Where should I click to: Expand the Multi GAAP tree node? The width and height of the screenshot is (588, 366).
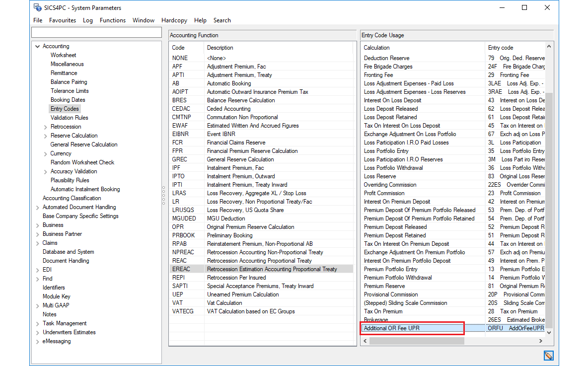click(37, 305)
